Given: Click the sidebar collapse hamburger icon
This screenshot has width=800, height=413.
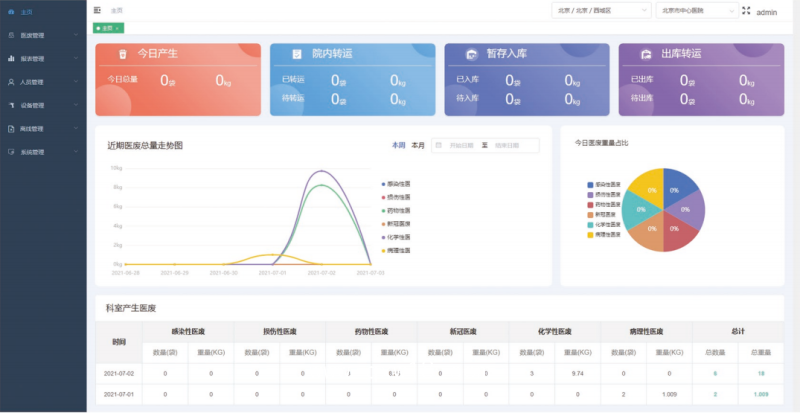Looking at the screenshot, I should pyautogui.click(x=97, y=10).
